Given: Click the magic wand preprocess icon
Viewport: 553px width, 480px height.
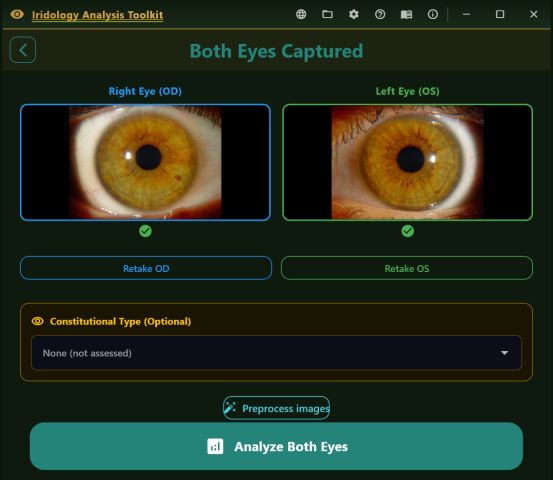Looking at the screenshot, I should [x=230, y=408].
